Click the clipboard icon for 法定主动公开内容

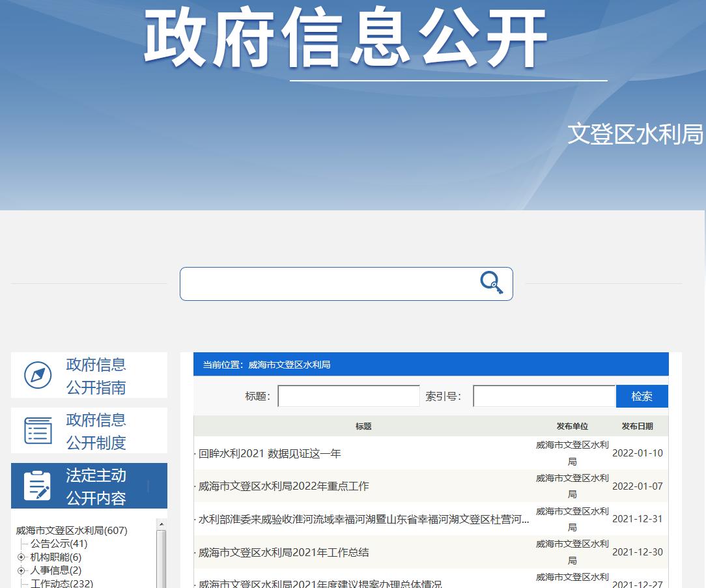pos(38,486)
